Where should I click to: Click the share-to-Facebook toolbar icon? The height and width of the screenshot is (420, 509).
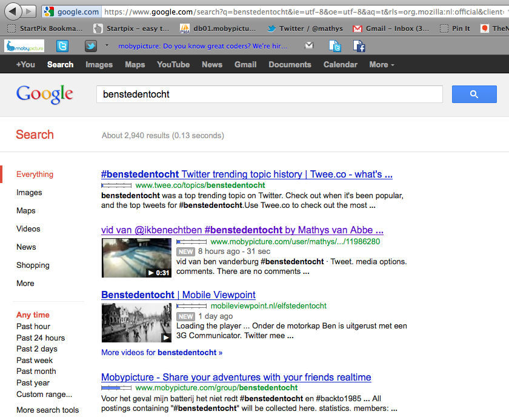(359, 46)
